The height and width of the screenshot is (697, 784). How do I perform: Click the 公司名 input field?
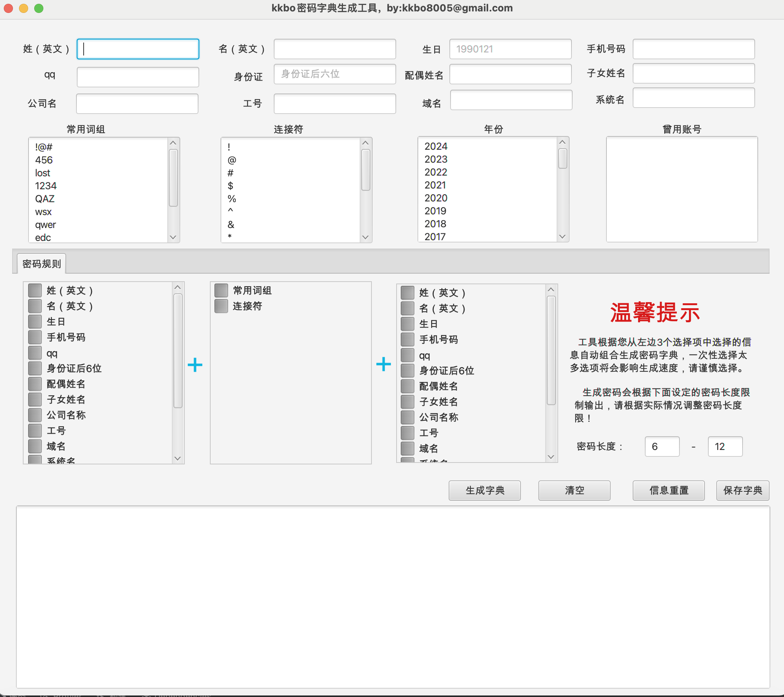coord(137,103)
